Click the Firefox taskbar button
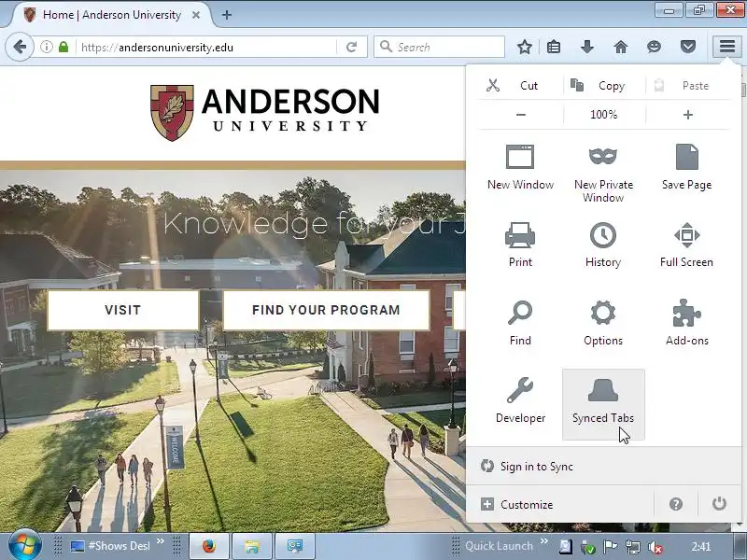The height and width of the screenshot is (560, 747). coord(209,546)
